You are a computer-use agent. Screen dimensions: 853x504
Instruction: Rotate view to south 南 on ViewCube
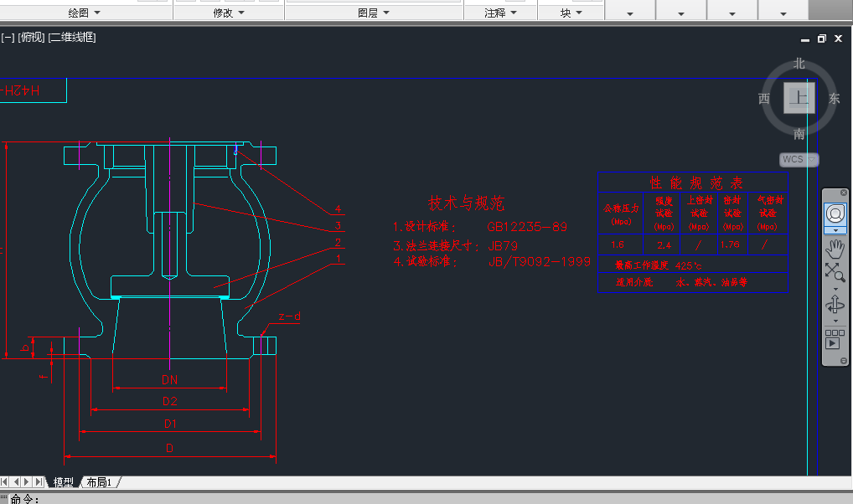pyautogui.click(x=799, y=134)
